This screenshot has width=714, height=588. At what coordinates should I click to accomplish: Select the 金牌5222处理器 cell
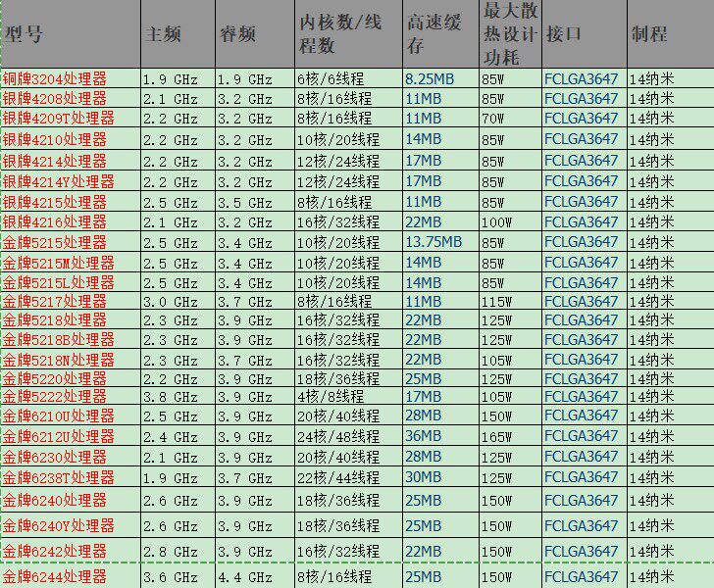coord(71,396)
